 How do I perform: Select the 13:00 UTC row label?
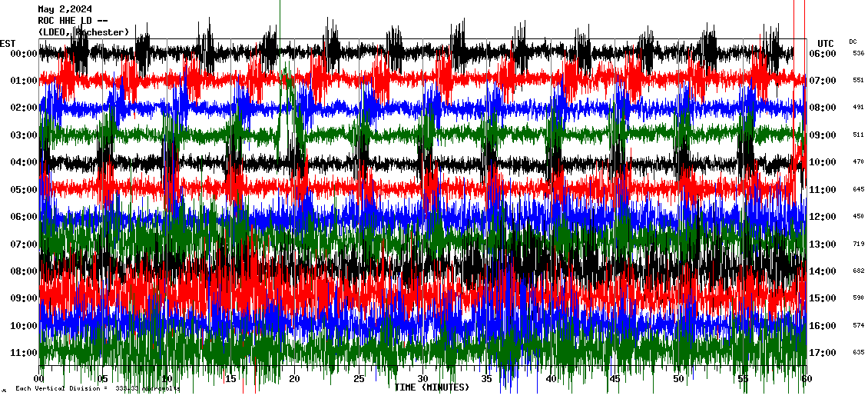[x=824, y=244]
